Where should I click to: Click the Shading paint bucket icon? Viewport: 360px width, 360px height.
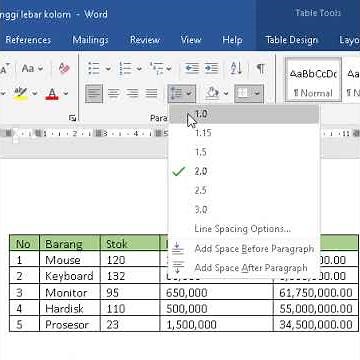coord(212,93)
